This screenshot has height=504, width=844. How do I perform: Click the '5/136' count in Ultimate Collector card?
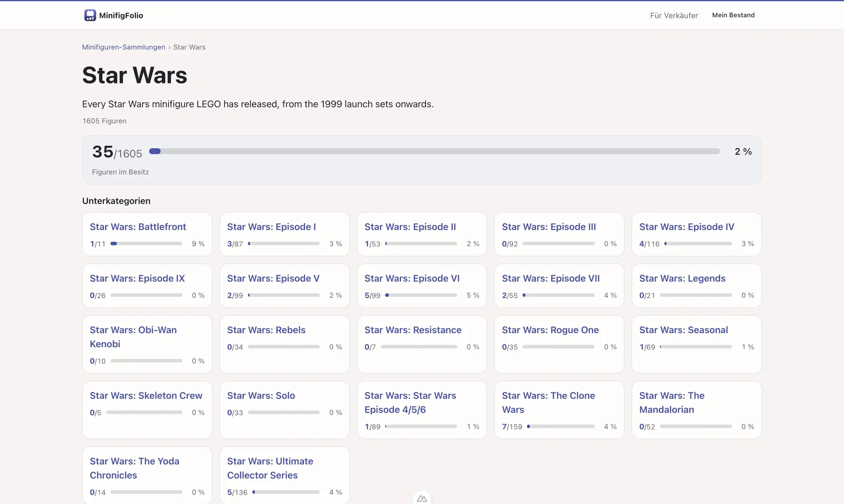(x=237, y=492)
